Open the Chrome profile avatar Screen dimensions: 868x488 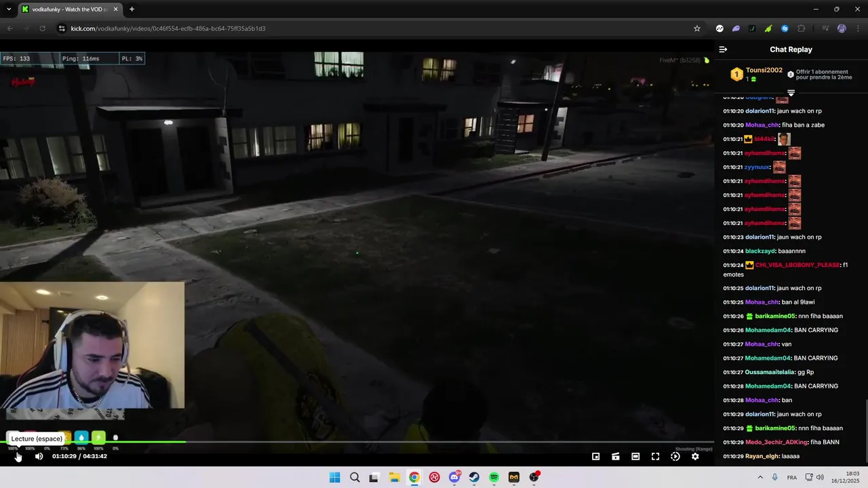pos(842,28)
